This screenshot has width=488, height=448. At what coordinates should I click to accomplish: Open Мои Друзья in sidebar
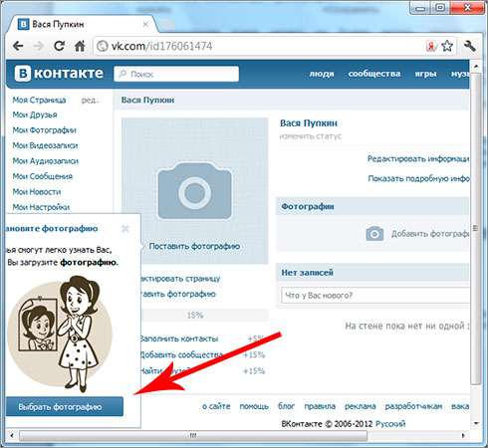pos(35,114)
